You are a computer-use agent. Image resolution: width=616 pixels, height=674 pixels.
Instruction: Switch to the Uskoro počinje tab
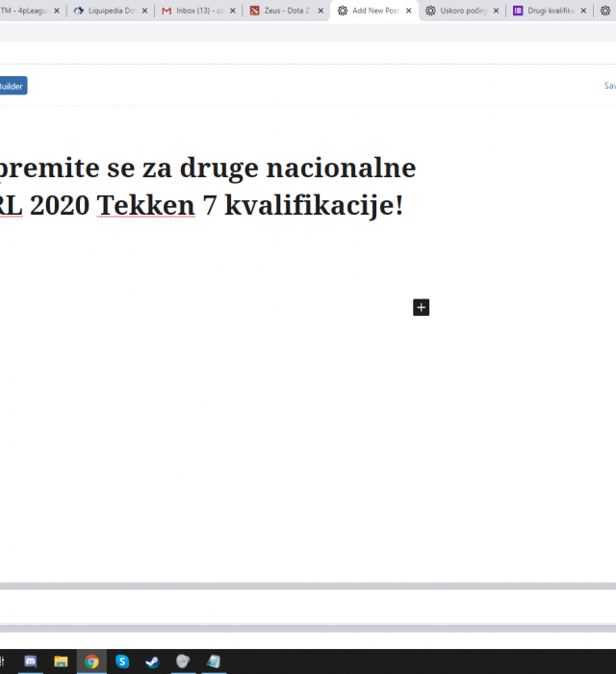(x=462, y=11)
